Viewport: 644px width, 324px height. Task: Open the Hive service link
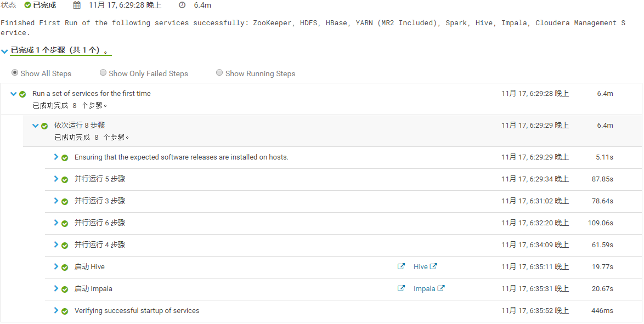[x=425, y=266]
